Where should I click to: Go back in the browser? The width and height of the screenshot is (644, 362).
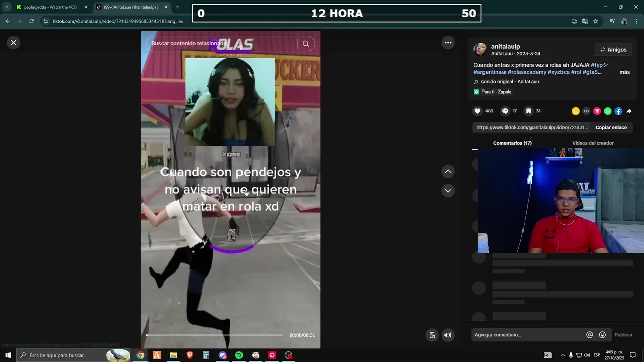[x=7, y=21]
